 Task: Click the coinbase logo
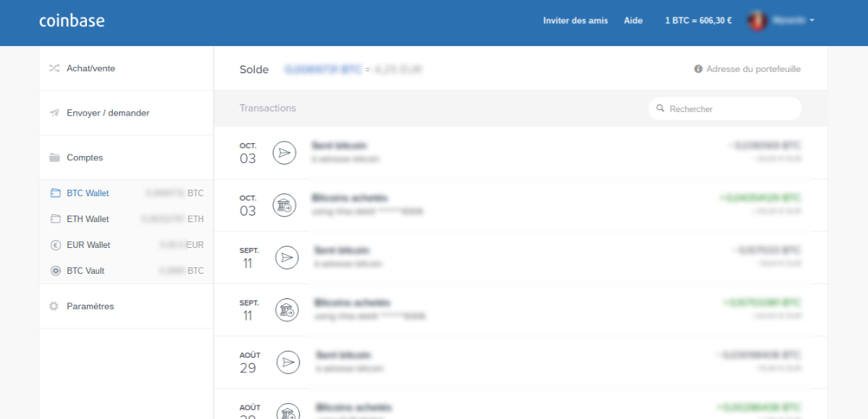tap(73, 20)
